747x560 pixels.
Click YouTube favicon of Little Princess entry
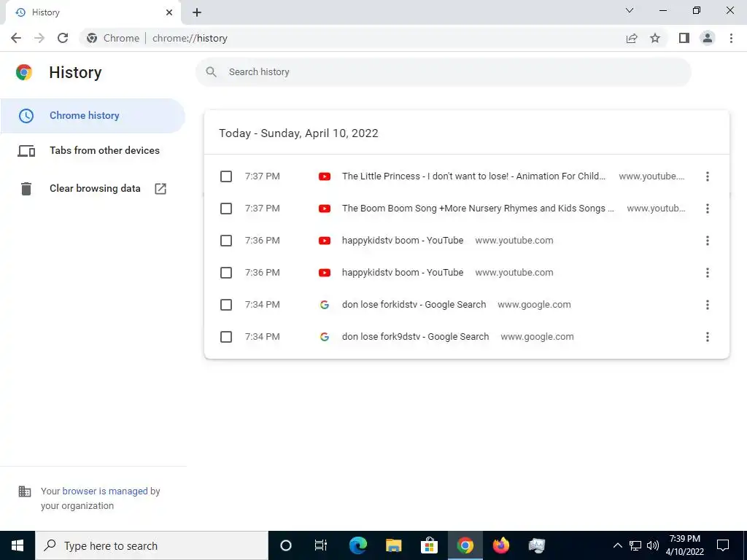tap(325, 176)
